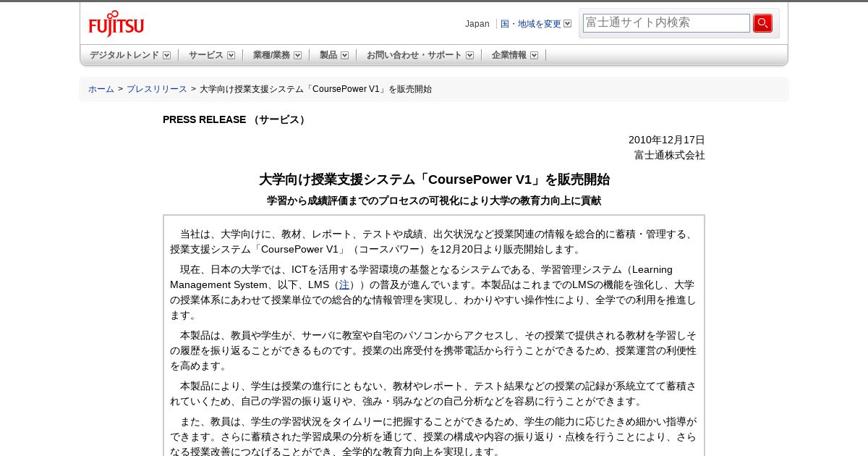Expand the 製品 dropdown arrow
This screenshot has width=868, height=456.
click(345, 55)
